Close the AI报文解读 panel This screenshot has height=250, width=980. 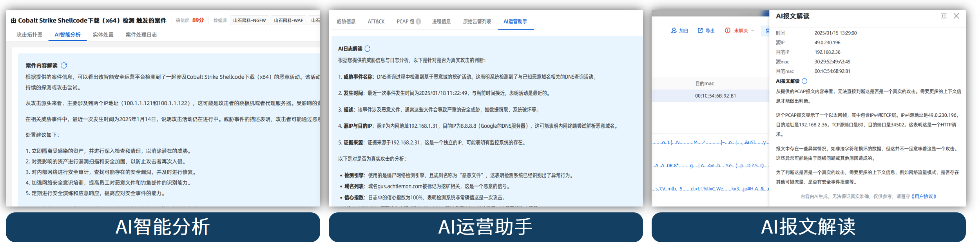(956, 16)
